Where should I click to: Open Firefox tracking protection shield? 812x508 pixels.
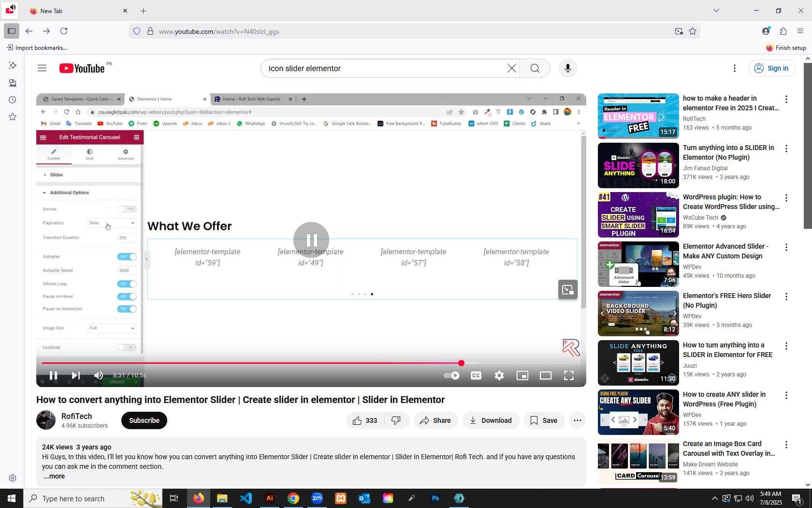pos(137,31)
